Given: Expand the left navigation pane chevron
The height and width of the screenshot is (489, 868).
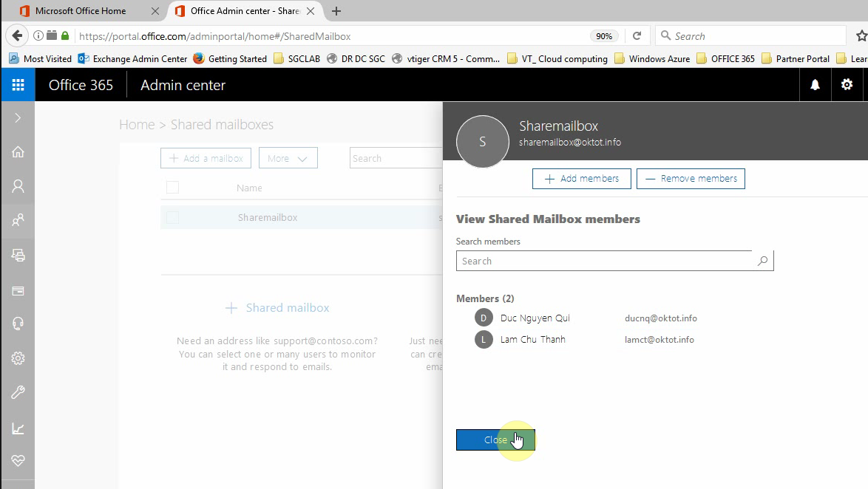Looking at the screenshot, I should pos(18,118).
